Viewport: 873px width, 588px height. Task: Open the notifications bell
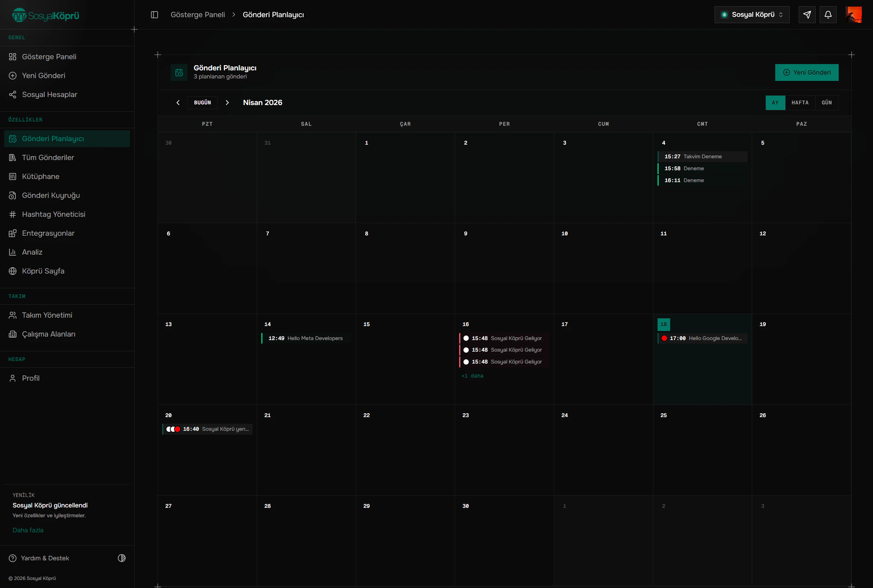pyautogui.click(x=828, y=15)
